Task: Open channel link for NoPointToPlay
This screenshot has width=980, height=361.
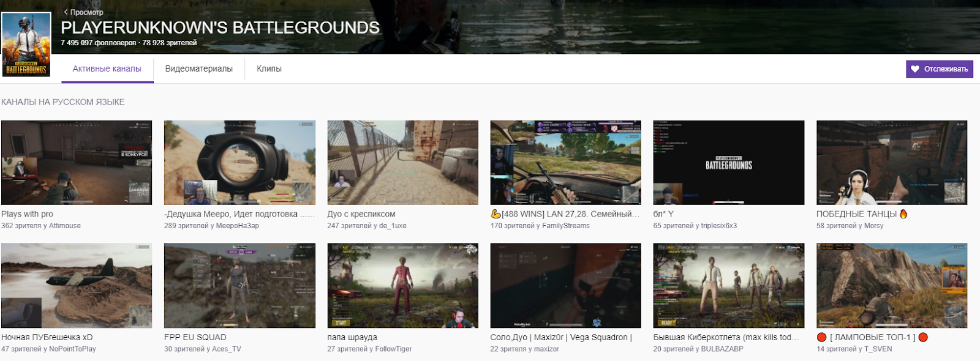Action: point(72,349)
